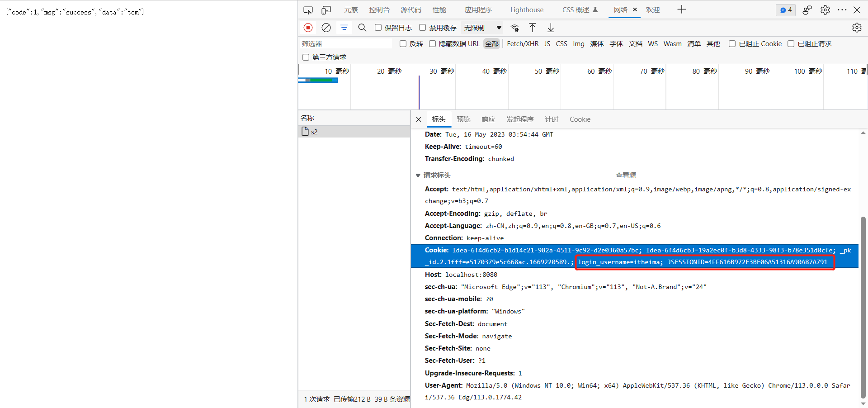Click the timeline overview request bar
868x408 pixels.
pyautogui.click(x=318, y=80)
